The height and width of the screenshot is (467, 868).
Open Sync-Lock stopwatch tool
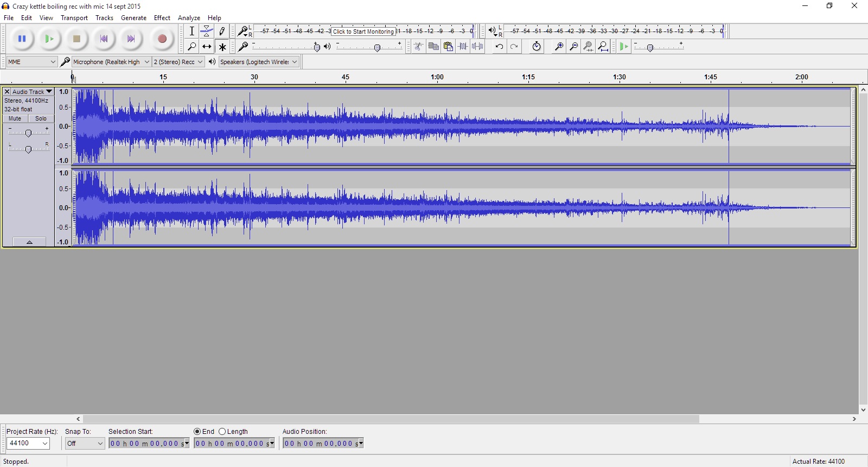536,47
